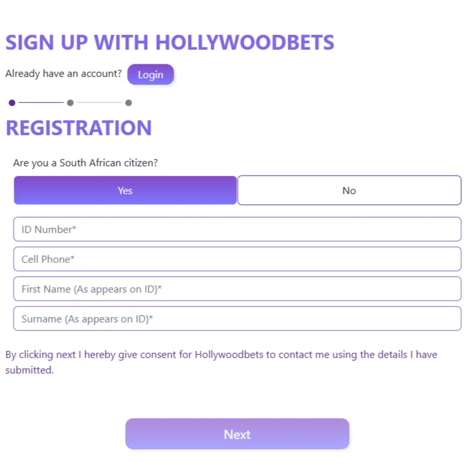Image resolution: width=476 pixels, height=476 pixels.
Task: Select Yes for South African citizen
Action: coord(125,190)
